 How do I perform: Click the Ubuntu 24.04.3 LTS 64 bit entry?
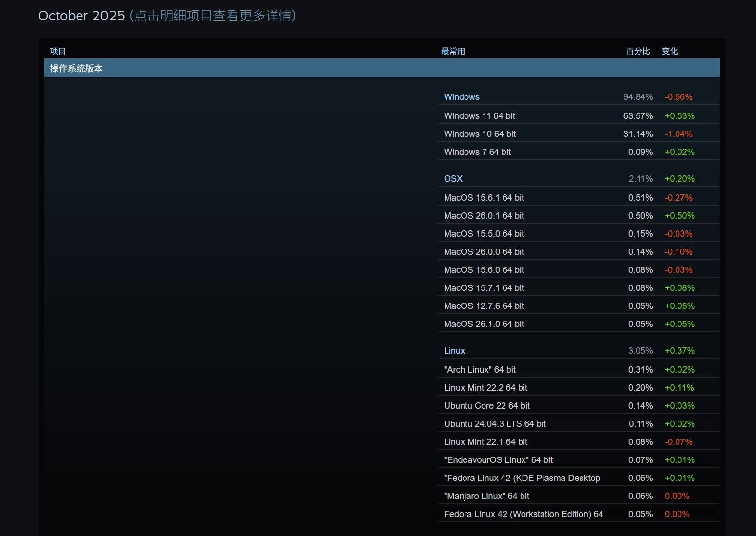(495, 424)
